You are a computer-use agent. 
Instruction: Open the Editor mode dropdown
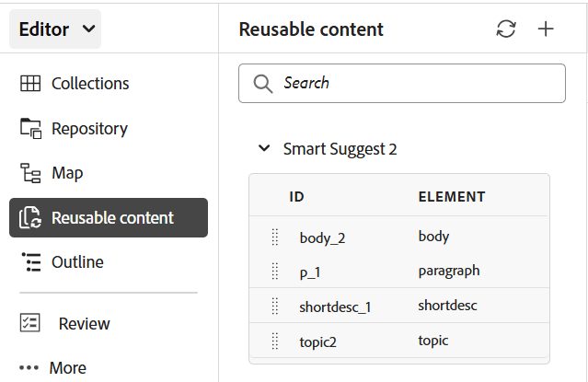(55, 29)
